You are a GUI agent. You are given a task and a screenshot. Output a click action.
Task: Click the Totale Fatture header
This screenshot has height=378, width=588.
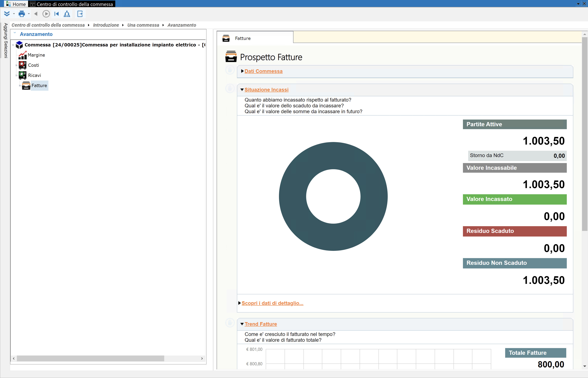pyautogui.click(x=535, y=353)
